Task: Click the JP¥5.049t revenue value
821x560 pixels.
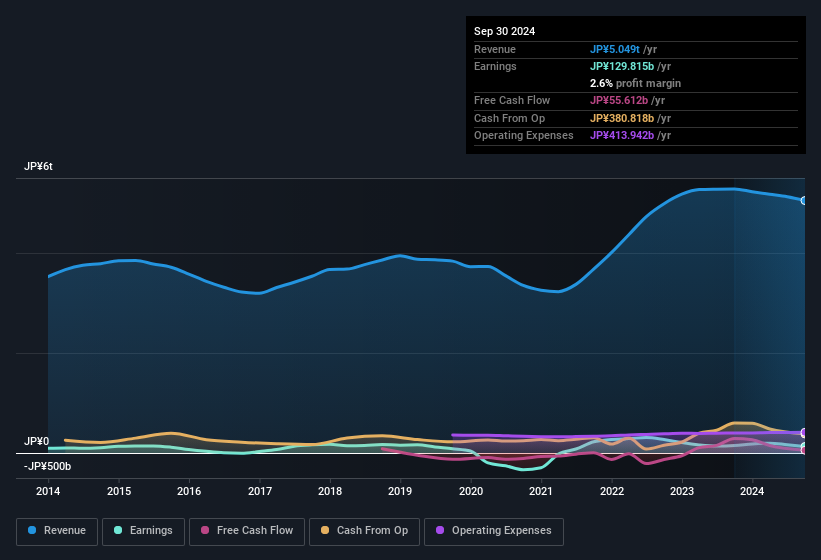Action: [x=615, y=49]
